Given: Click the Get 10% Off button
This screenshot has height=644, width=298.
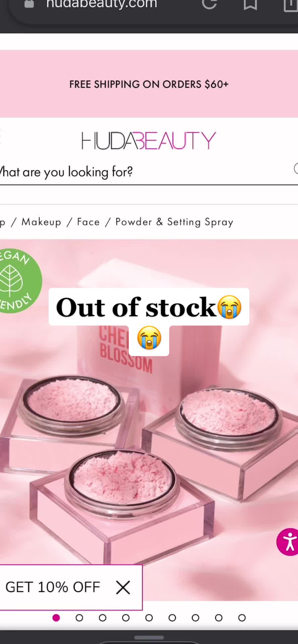Looking at the screenshot, I should [x=53, y=588].
